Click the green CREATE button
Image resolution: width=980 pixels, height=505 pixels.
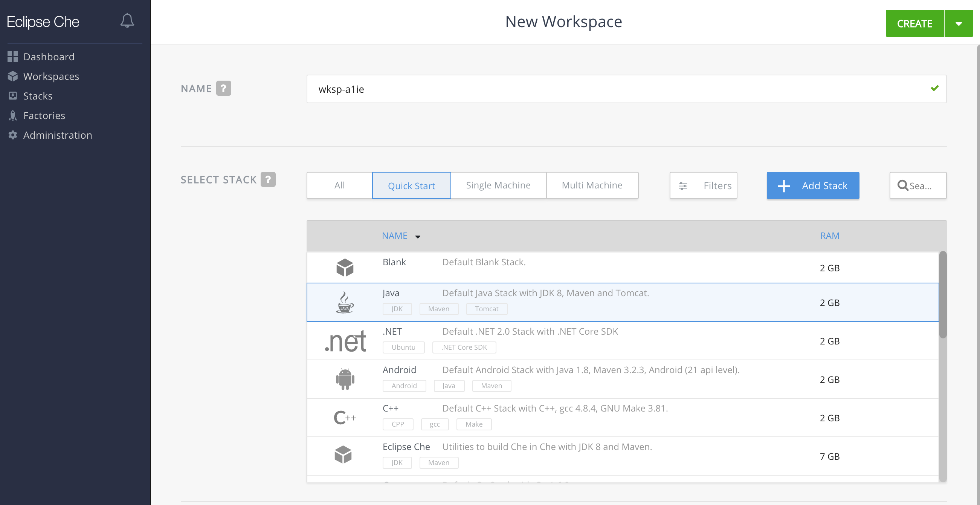click(914, 24)
